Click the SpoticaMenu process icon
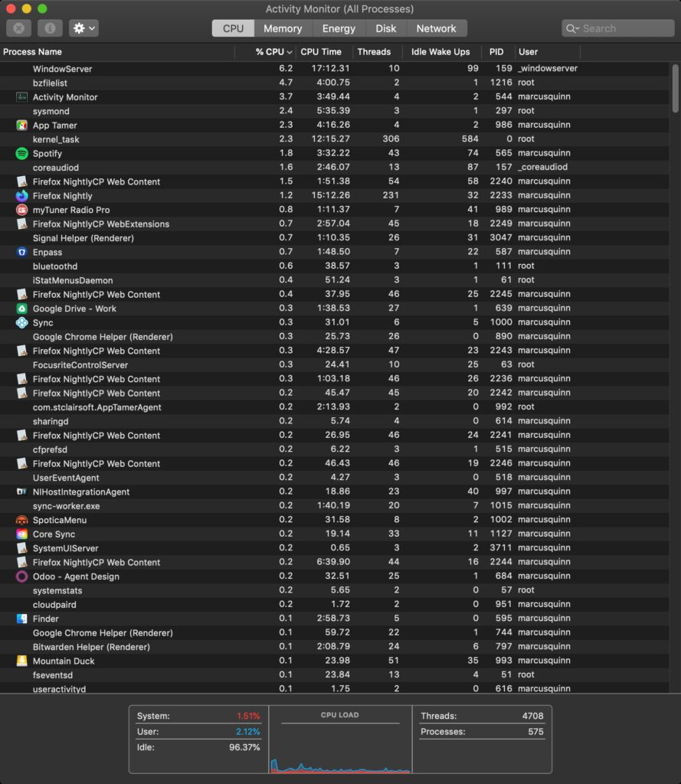 click(x=21, y=520)
